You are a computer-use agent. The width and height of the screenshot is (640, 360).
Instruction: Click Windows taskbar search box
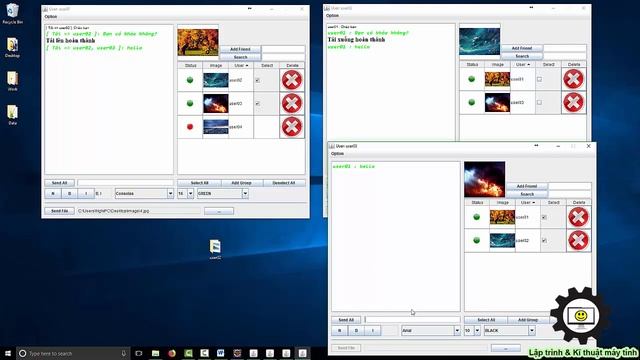click(x=73, y=353)
